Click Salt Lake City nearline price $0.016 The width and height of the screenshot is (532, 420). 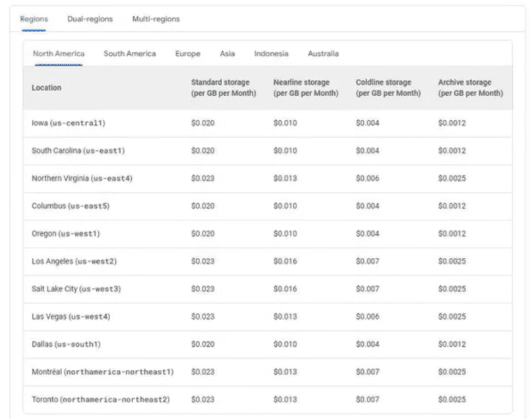tap(285, 289)
